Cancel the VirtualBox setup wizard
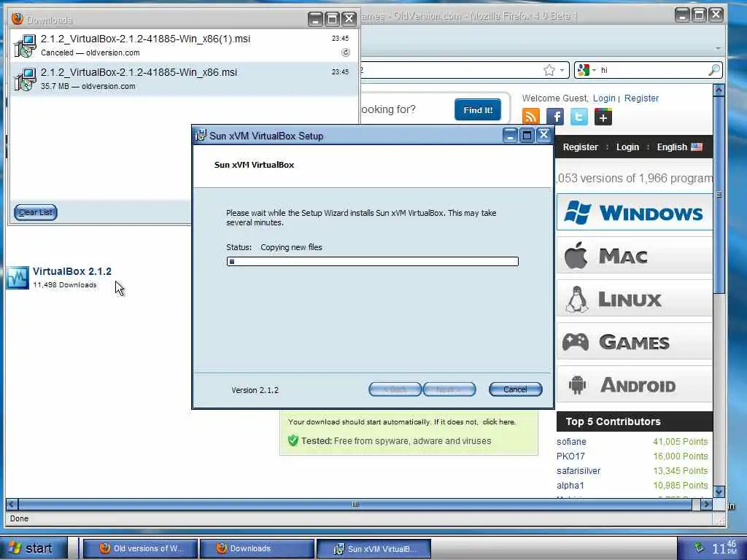 pyautogui.click(x=516, y=389)
